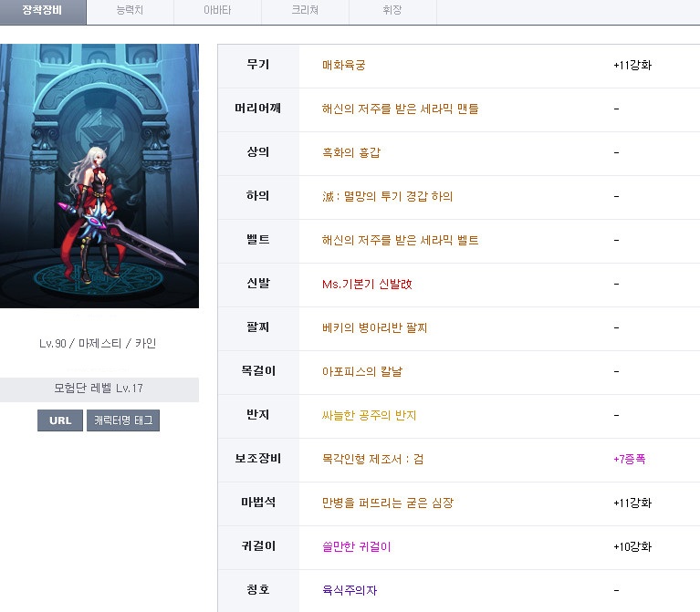
Task: Click the 보조장비 row label
Action: point(258,458)
